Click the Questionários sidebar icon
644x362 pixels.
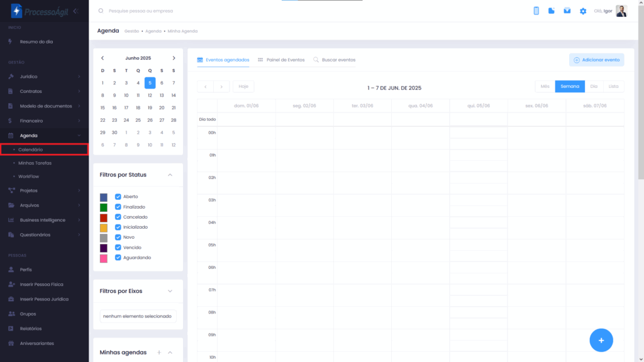click(11, 235)
